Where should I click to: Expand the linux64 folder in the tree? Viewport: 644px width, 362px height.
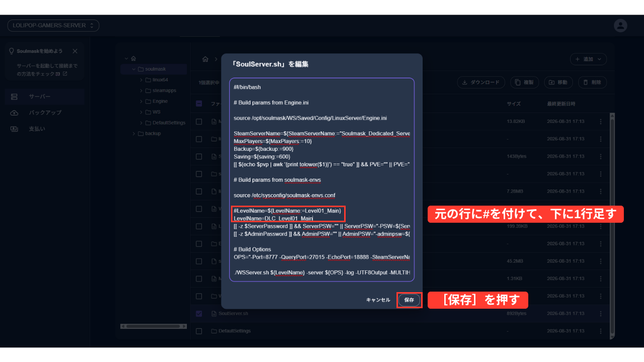pyautogui.click(x=141, y=80)
